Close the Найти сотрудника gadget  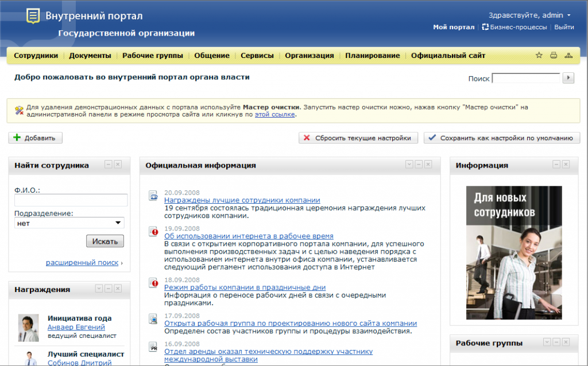click(x=118, y=165)
